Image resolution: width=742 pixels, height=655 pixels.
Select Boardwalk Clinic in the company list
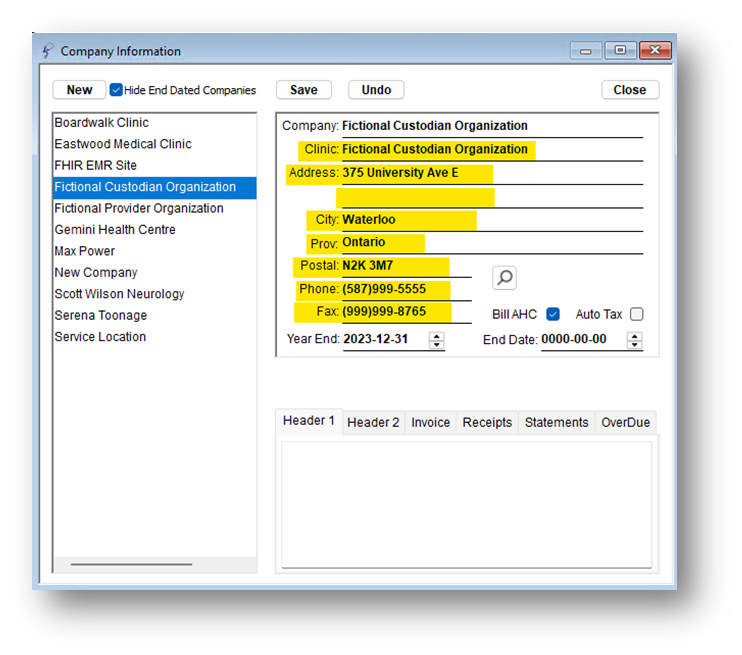point(101,123)
